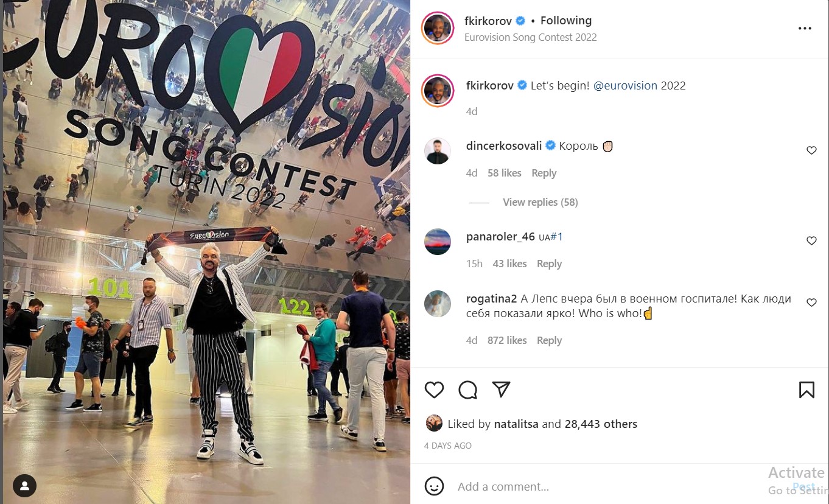This screenshot has height=504, width=829.
Task: Show tagged people icon on photo
Action: (24, 486)
